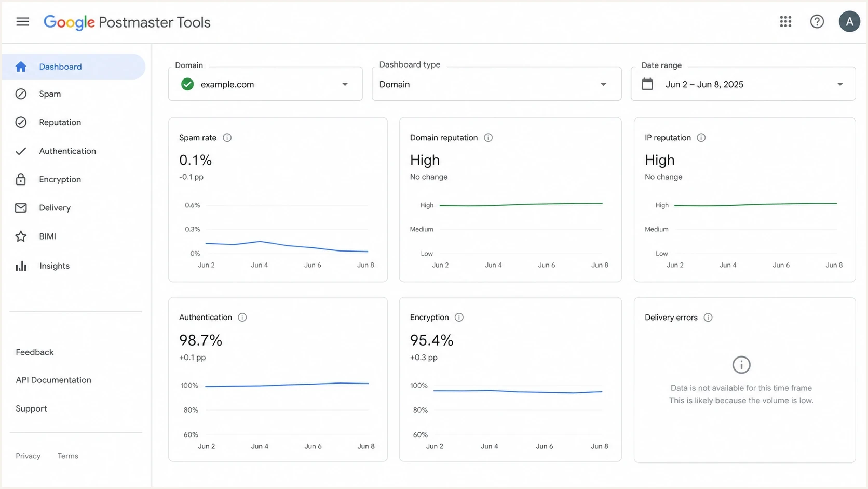Show info for Delivery errors
868x489 pixels.
(x=708, y=318)
